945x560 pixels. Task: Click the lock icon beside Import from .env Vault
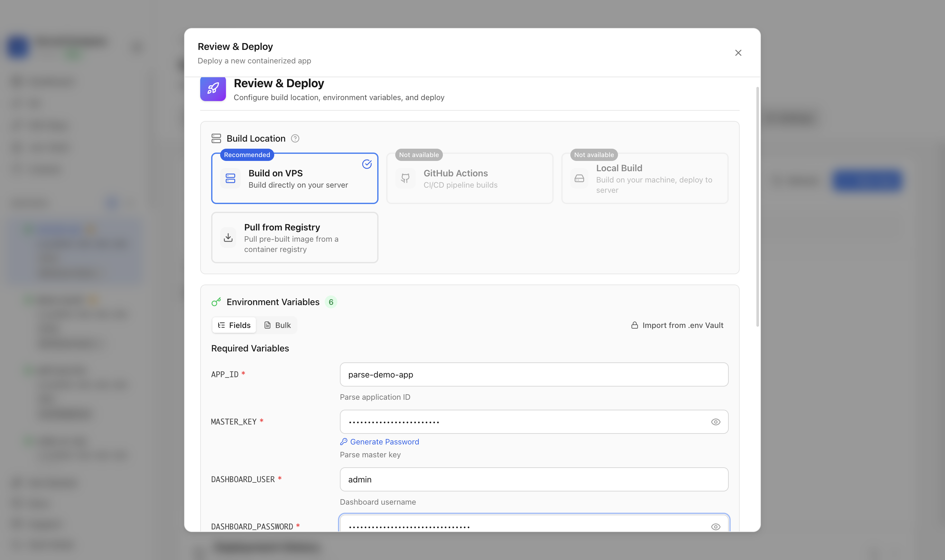(634, 325)
